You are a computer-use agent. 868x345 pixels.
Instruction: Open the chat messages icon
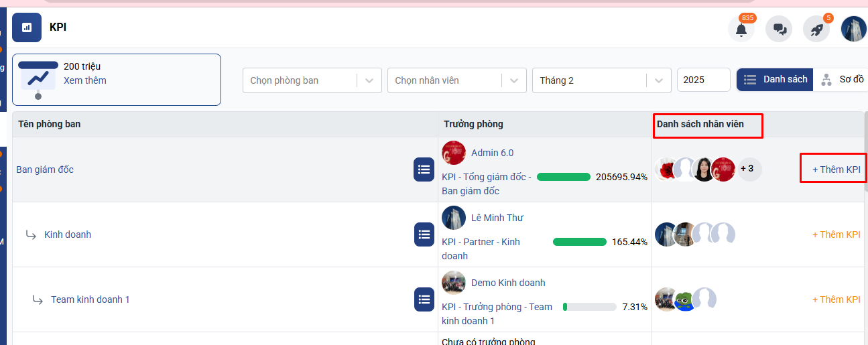[x=779, y=29]
